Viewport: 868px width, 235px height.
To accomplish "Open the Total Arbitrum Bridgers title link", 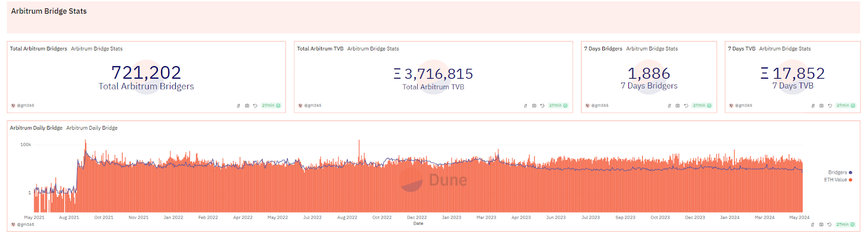I will point(39,49).
